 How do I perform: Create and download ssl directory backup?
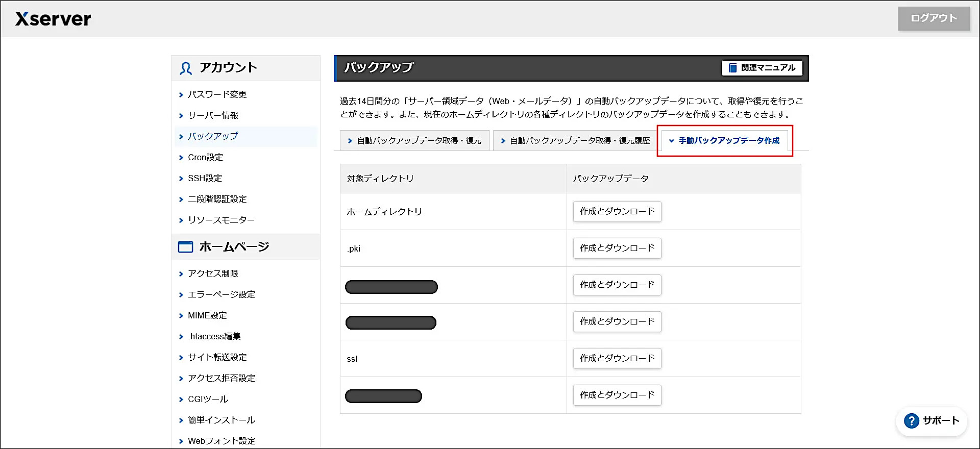pyautogui.click(x=617, y=358)
